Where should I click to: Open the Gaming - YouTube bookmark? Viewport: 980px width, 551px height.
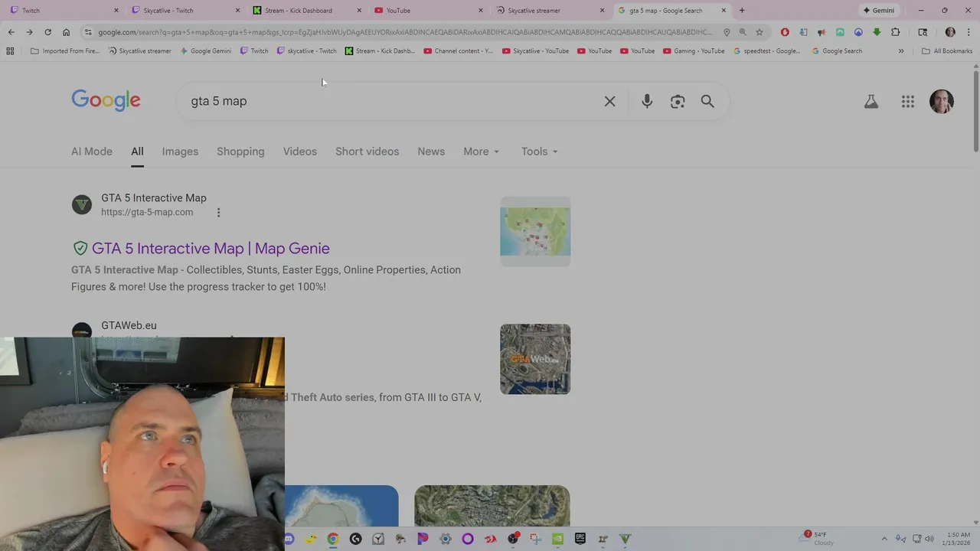694,51
